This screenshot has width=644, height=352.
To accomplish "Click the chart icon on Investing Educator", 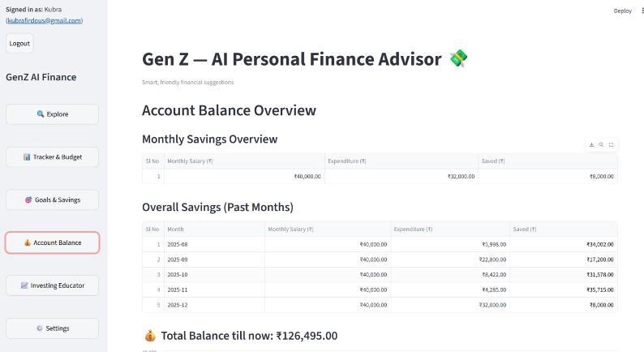I will coord(24,285).
